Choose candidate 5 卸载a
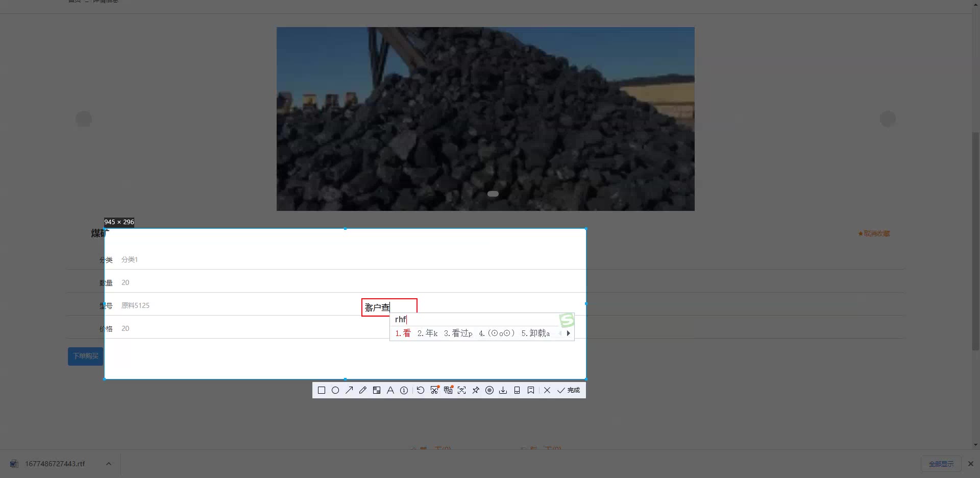 535,333
